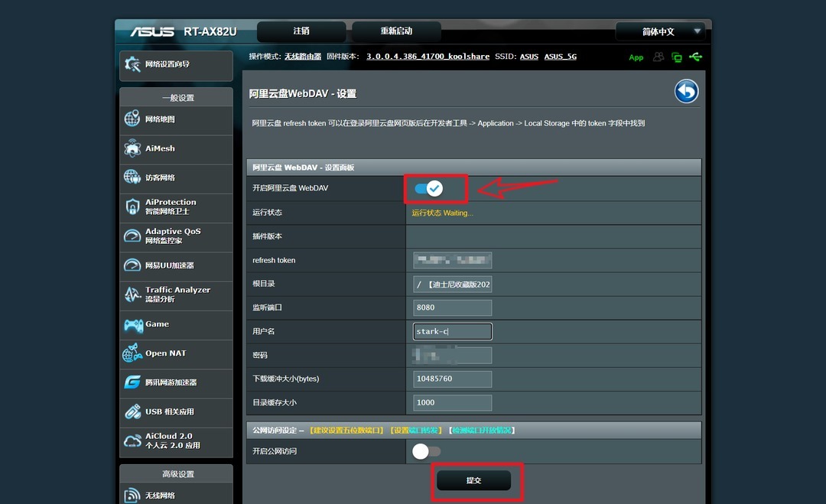Select the 访客网络 guest network icon

132,177
